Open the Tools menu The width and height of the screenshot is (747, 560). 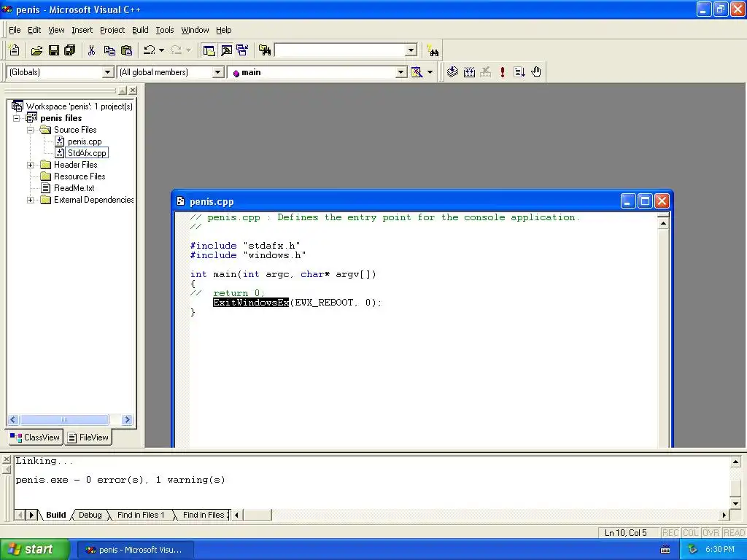[165, 30]
